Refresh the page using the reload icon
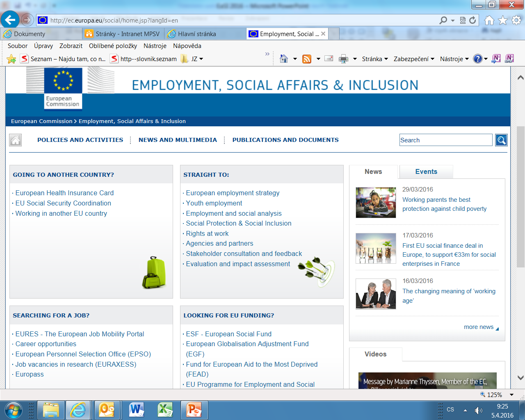The height and width of the screenshot is (420, 525). [472, 20]
